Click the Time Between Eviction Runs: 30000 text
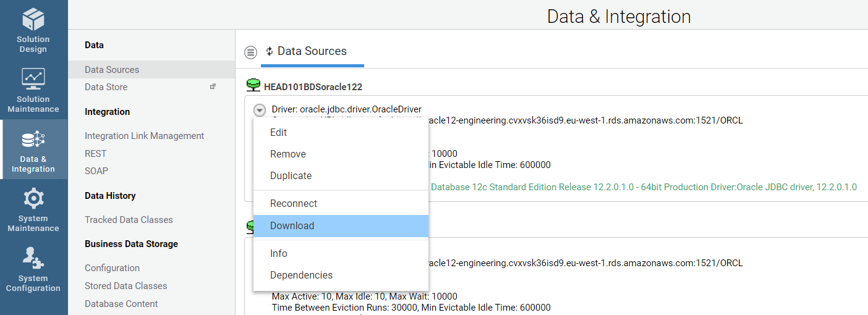 click(411, 308)
